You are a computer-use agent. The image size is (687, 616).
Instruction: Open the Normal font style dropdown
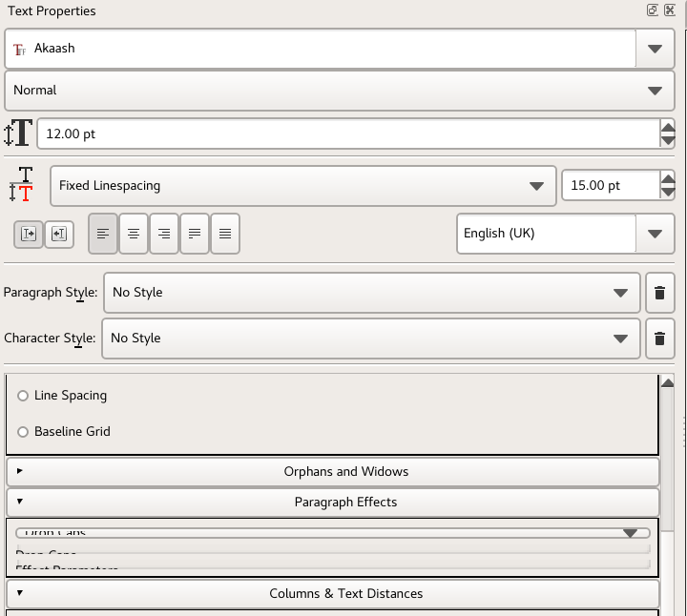click(x=655, y=91)
